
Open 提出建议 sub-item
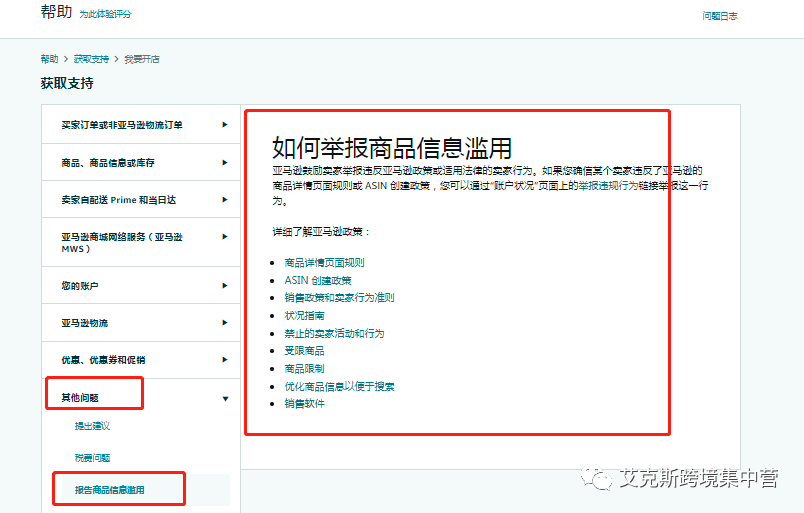coord(92,426)
